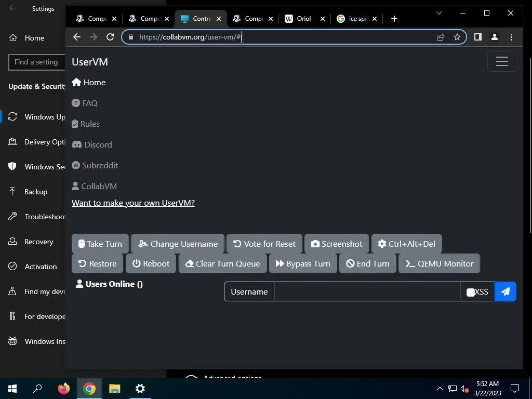
Task: Open the QEMU Monitor
Action: (440, 263)
